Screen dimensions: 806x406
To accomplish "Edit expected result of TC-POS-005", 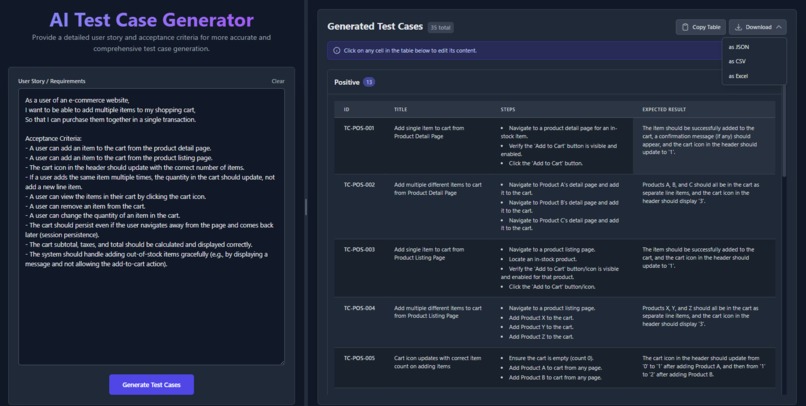I will pos(704,367).
